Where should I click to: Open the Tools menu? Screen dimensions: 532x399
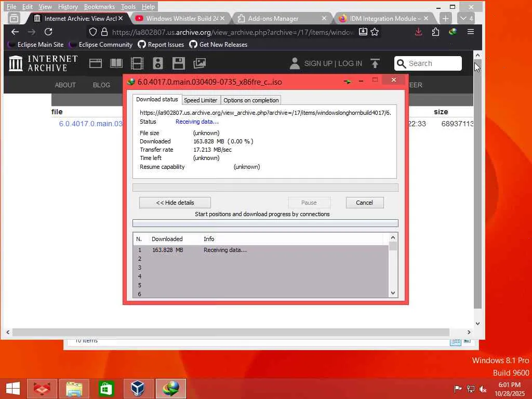128,6
